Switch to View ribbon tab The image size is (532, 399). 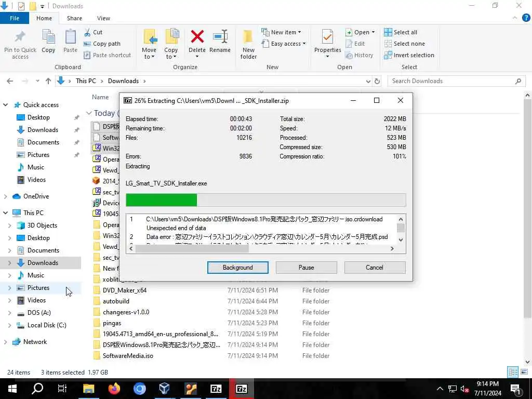click(x=103, y=18)
